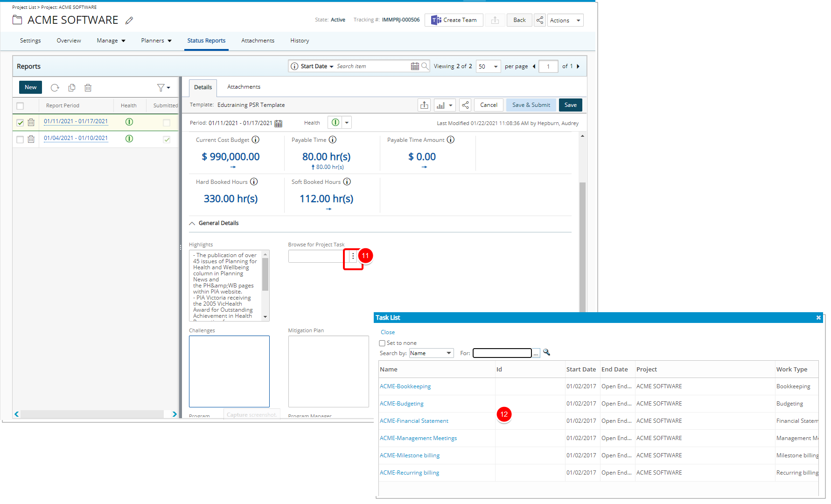Click the Teams icon in Create Team

click(436, 20)
